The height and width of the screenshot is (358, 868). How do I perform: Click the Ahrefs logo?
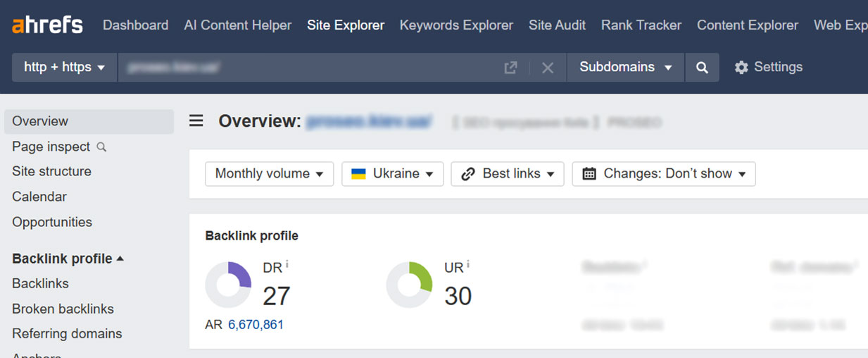click(47, 25)
